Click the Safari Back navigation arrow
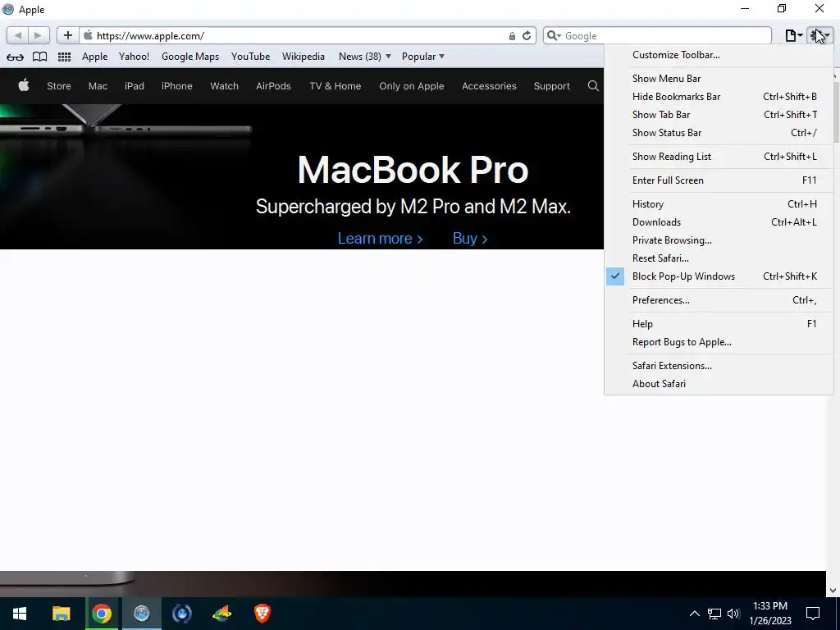 tap(18, 35)
